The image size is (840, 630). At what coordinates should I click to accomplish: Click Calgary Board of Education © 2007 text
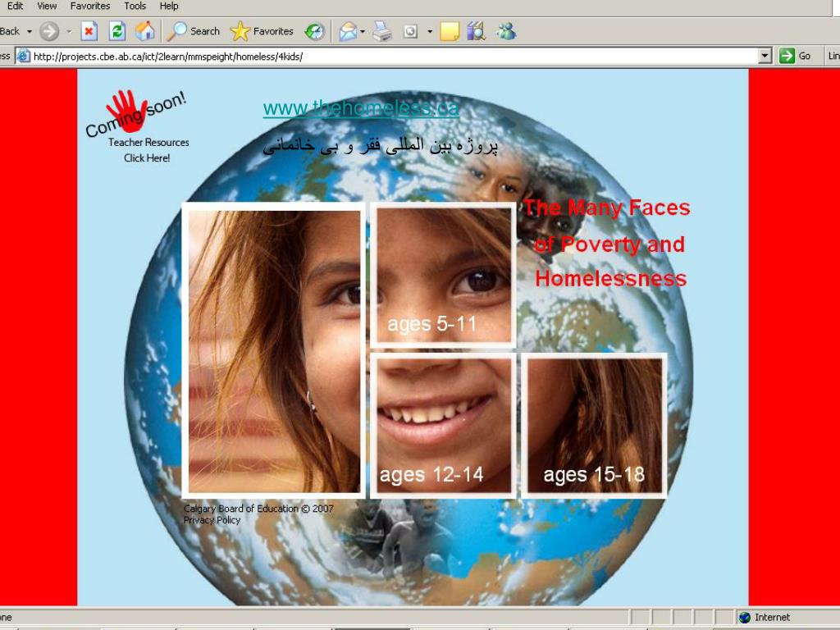(258, 509)
